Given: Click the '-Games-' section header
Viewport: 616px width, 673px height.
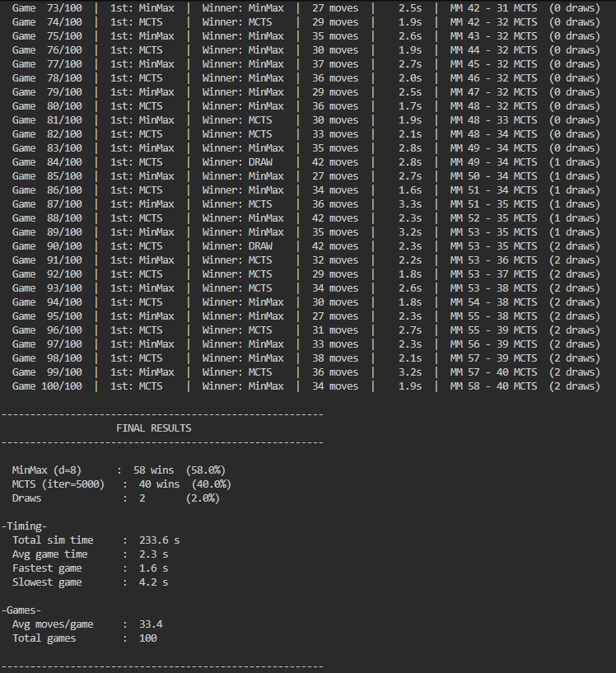Looking at the screenshot, I should coord(21,610).
